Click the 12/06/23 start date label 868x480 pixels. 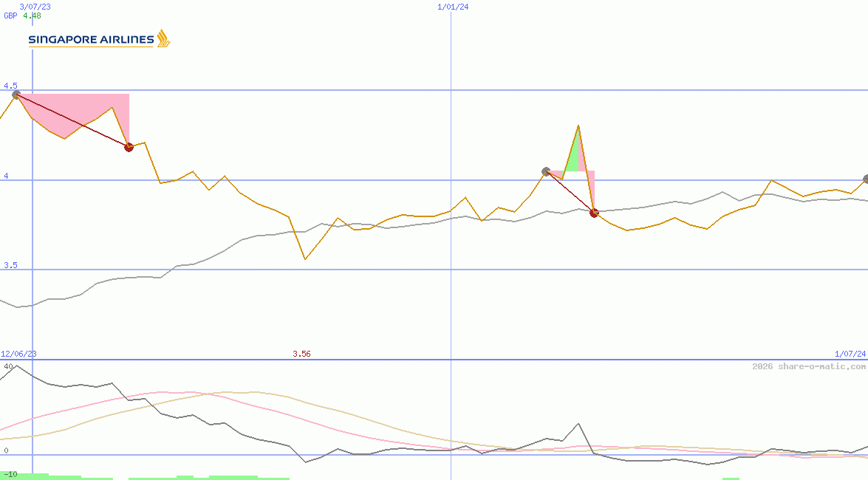[x=18, y=354]
